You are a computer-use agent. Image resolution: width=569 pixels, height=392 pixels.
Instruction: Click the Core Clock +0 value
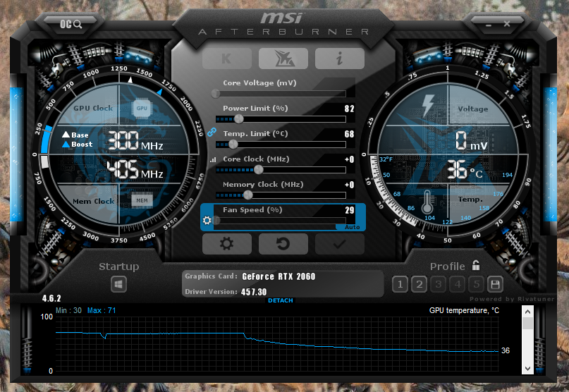click(x=349, y=159)
